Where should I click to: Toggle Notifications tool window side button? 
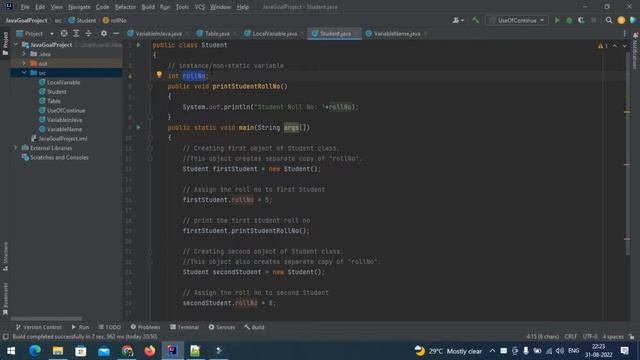[635, 51]
